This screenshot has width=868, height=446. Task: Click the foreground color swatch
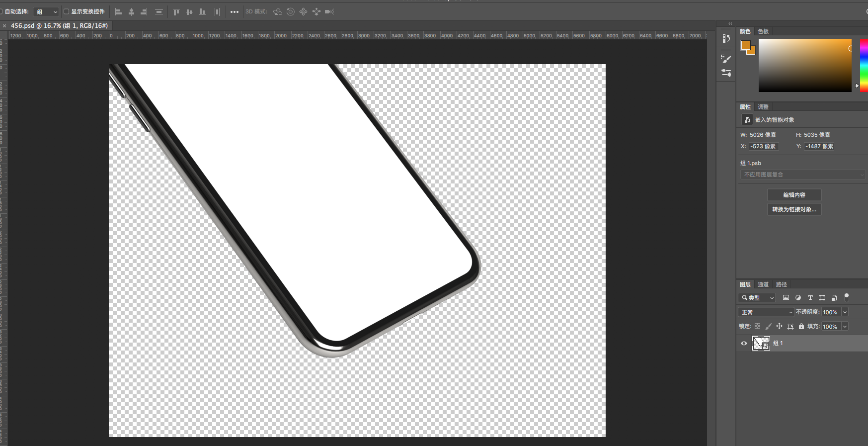pyautogui.click(x=746, y=46)
